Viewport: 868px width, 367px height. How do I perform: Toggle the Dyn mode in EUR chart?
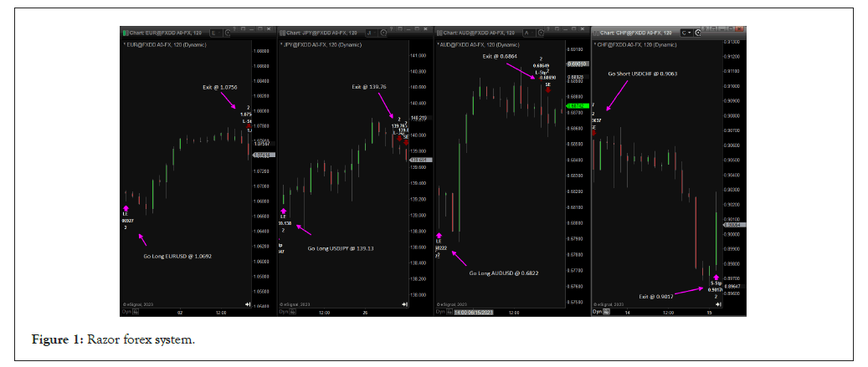[128, 312]
